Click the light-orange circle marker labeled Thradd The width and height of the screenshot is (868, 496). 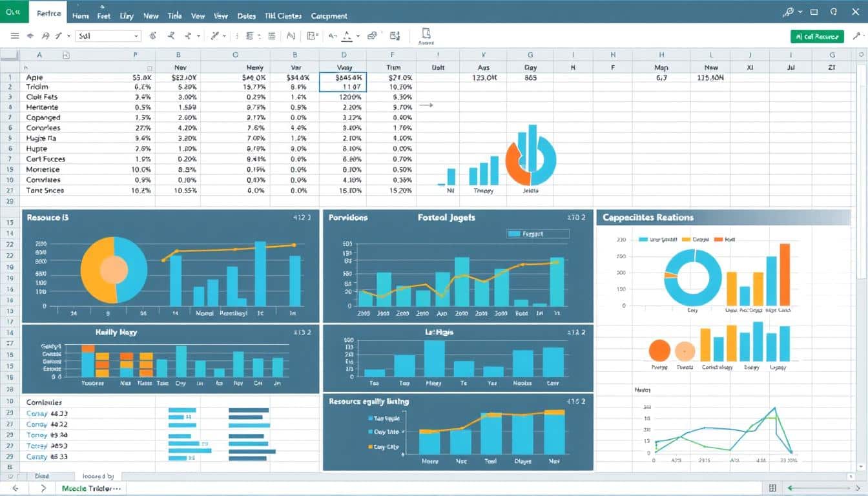point(685,351)
